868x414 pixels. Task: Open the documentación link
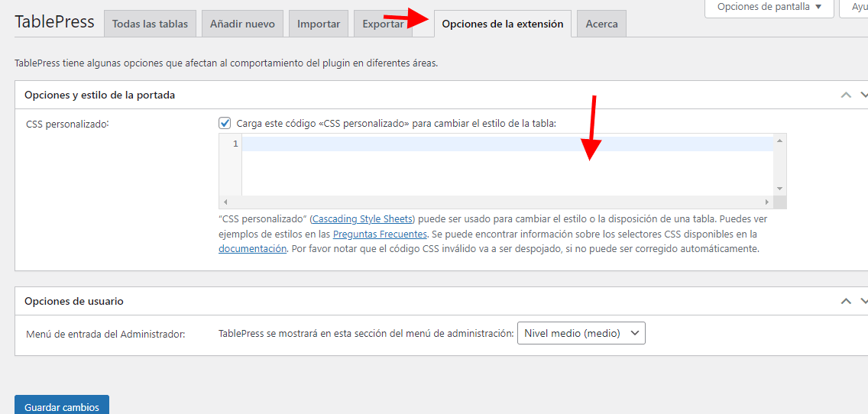(x=252, y=248)
